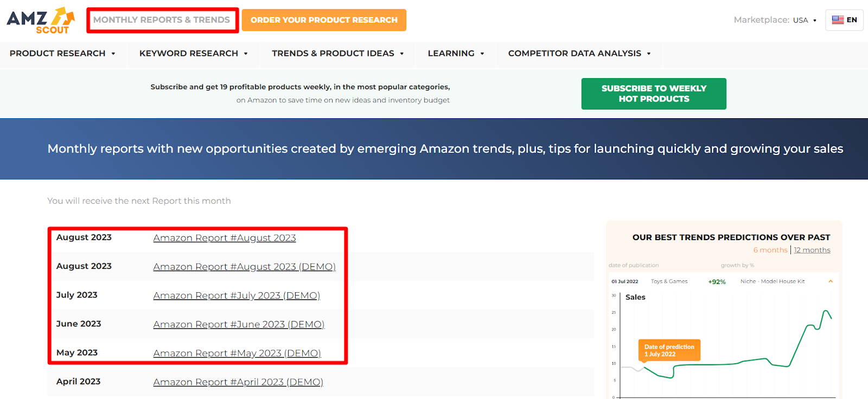This screenshot has width=868, height=399.
Task: Click the Toys & Games category text
Action: tap(669, 281)
